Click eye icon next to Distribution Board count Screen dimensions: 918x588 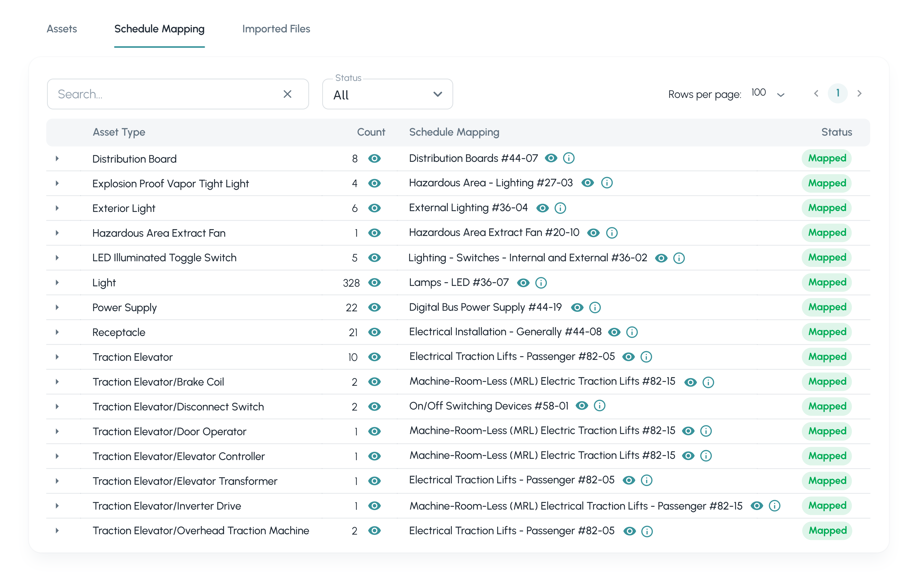374,158
